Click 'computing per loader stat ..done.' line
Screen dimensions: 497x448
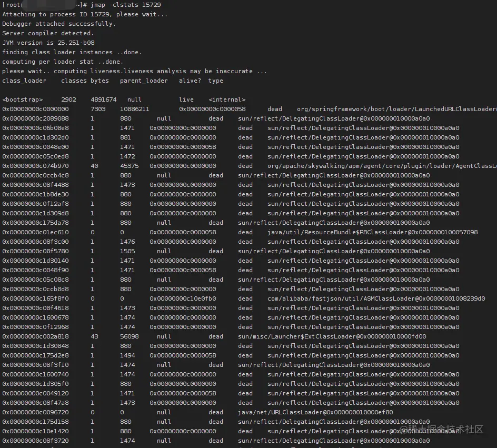63,62
